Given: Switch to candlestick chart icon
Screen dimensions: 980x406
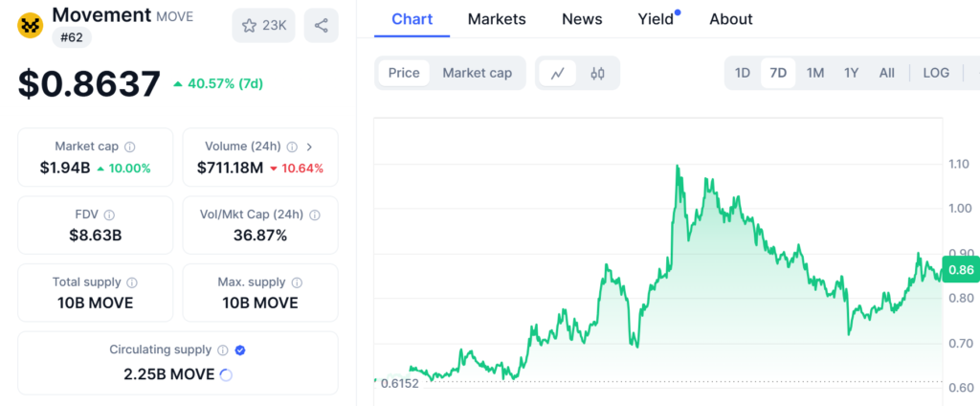Looking at the screenshot, I should pos(598,73).
